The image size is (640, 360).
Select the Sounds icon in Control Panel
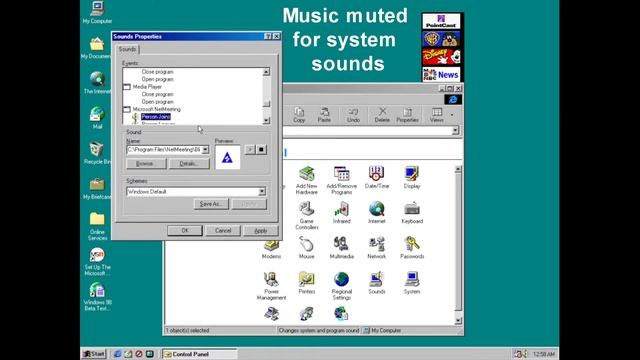click(x=376, y=282)
